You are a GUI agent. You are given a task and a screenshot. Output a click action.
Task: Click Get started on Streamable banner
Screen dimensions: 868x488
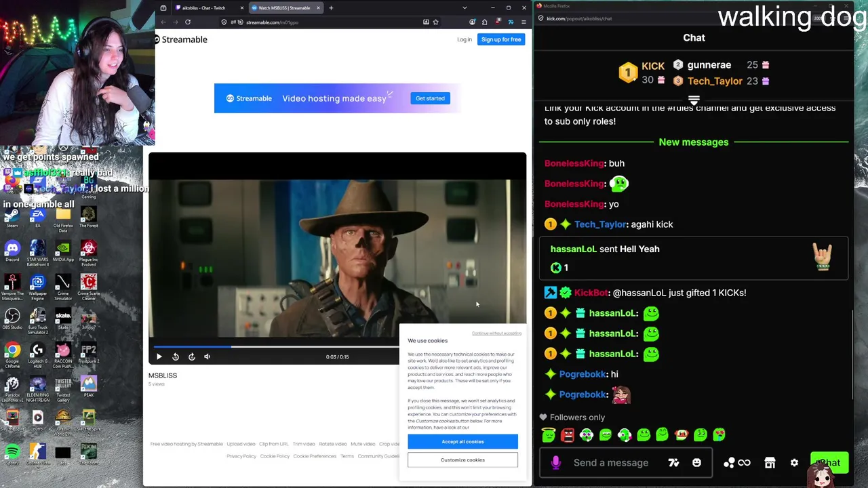point(430,98)
